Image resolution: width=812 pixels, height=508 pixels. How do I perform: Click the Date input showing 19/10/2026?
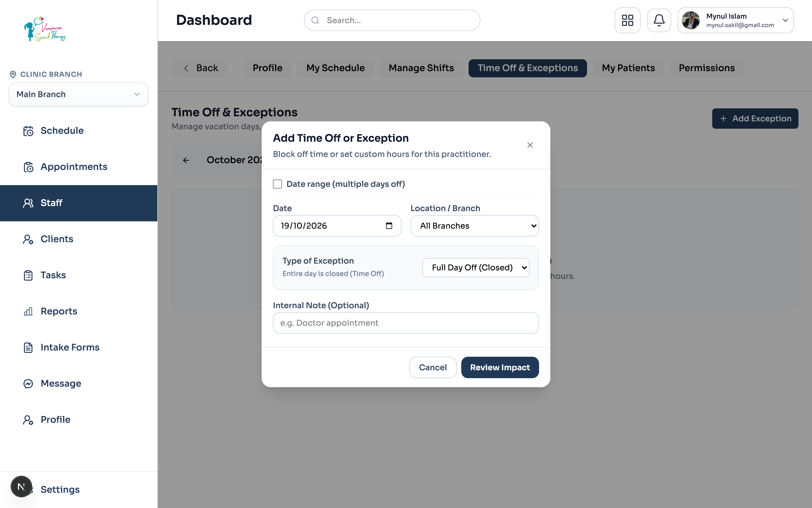[x=337, y=226]
